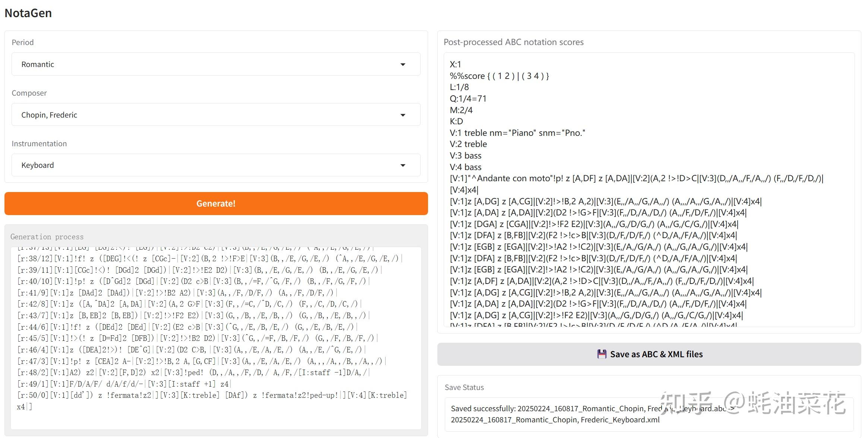Click the Composer label
The image size is (868, 438).
[29, 93]
